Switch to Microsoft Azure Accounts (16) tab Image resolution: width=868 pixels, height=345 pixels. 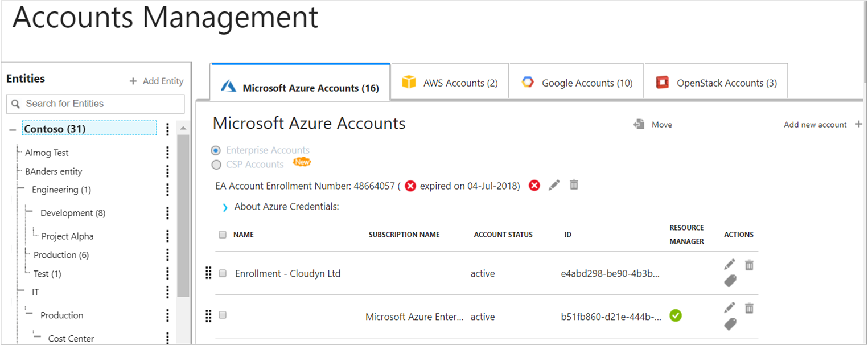tap(300, 83)
